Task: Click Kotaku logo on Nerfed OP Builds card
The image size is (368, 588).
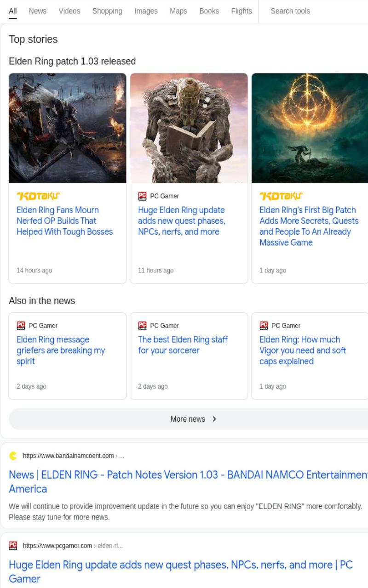Action: click(38, 196)
